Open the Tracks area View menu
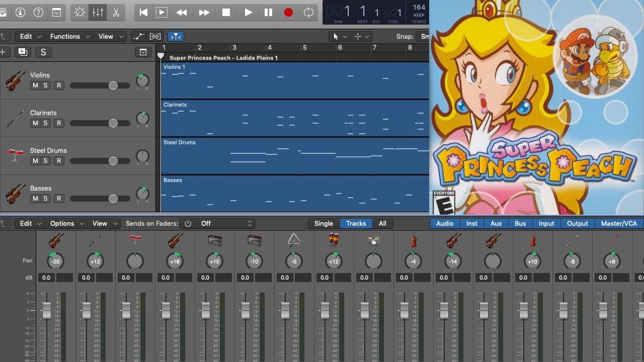Viewport: 644px width, 362px height. 110,36
